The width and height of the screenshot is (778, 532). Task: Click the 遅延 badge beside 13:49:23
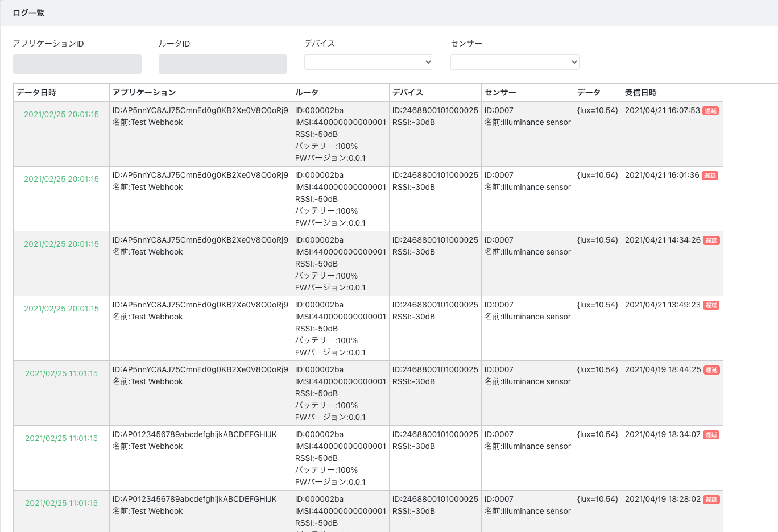click(x=711, y=305)
